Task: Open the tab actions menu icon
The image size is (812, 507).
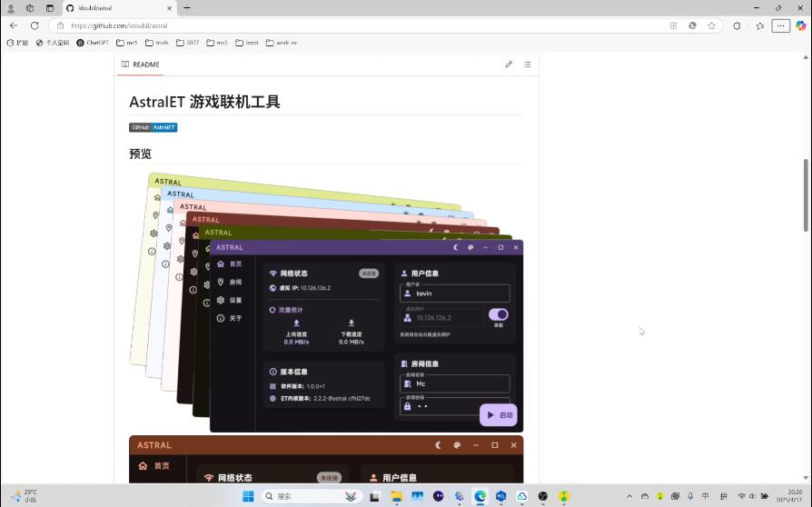Action: pyautogui.click(x=50, y=8)
